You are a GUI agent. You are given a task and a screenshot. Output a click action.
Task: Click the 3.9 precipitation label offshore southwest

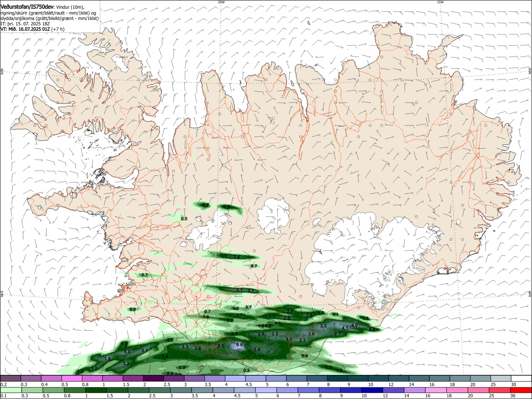tap(107, 359)
